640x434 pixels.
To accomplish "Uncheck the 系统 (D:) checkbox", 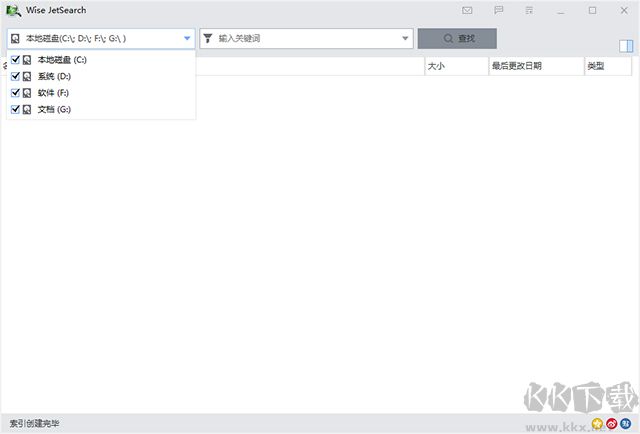I will tap(16, 76).
